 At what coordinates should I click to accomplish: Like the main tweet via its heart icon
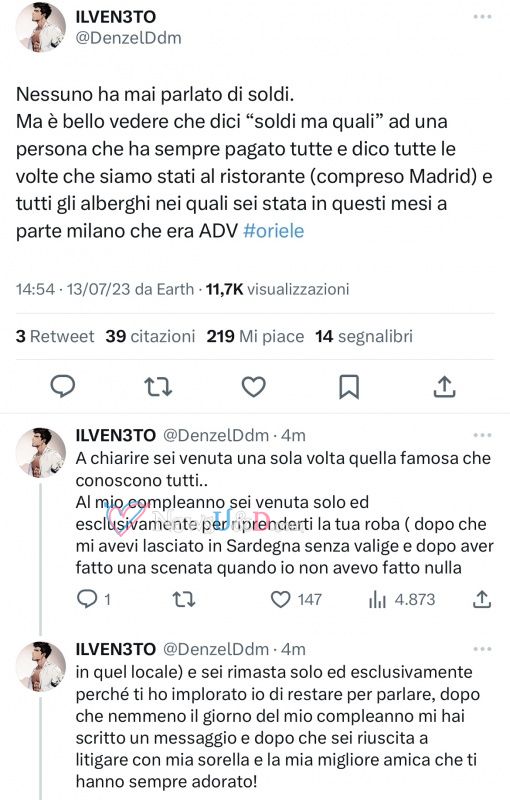253,387
